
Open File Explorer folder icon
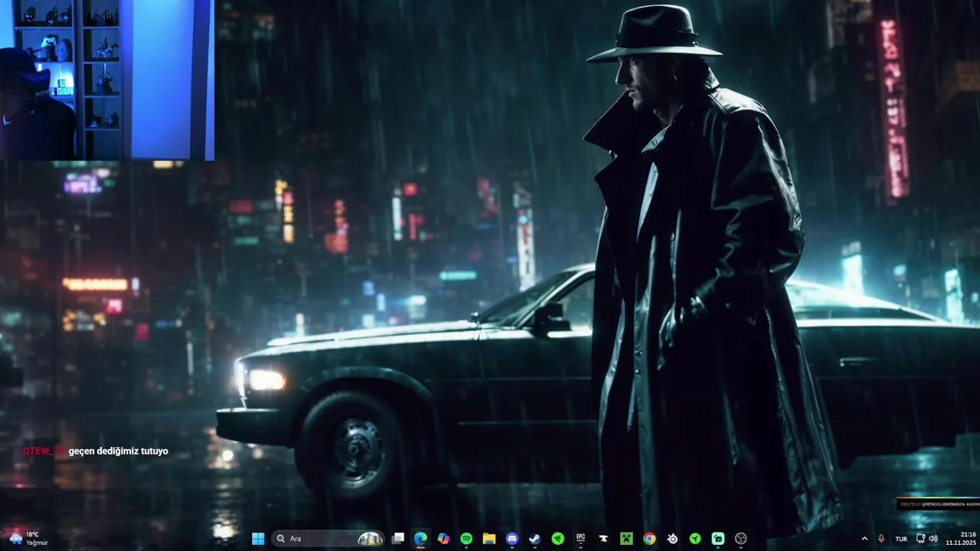click(489, 539)
